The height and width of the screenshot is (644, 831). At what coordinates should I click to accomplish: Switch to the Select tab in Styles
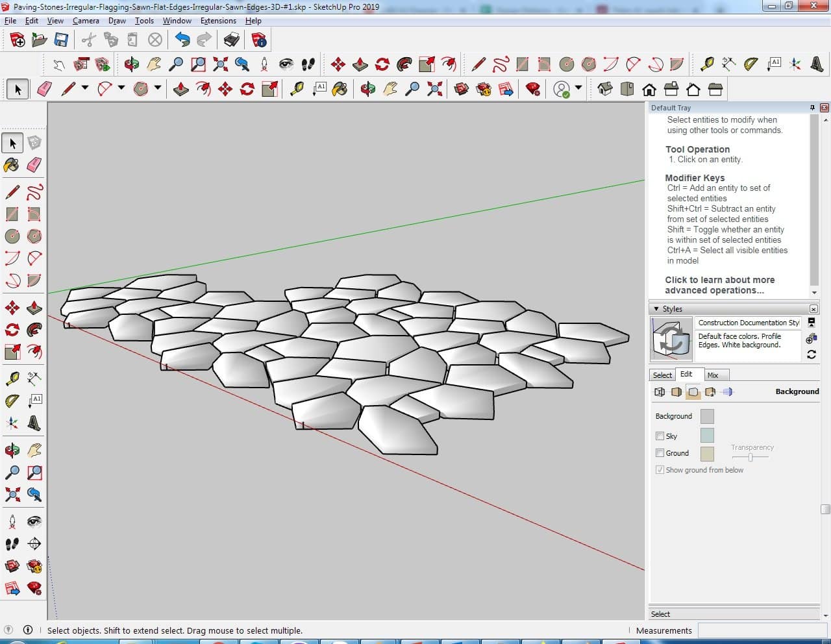pyautogui.click(x=662, y=375)
